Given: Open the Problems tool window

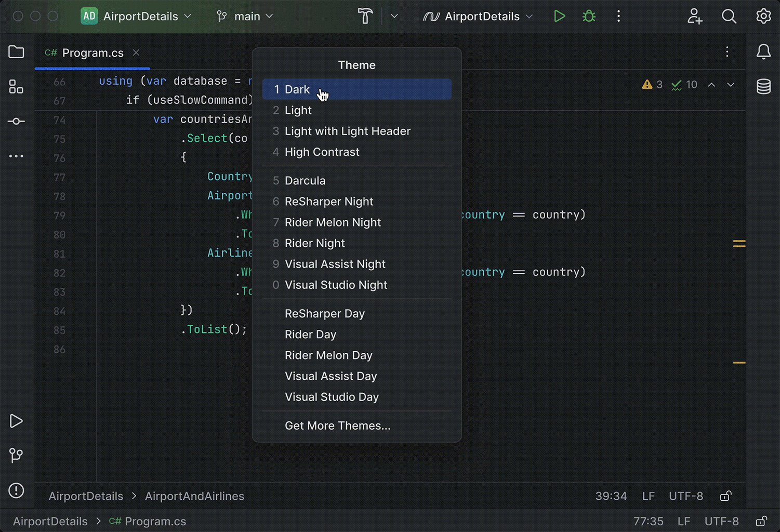Looking at the screenshot, I should point(16,490).
